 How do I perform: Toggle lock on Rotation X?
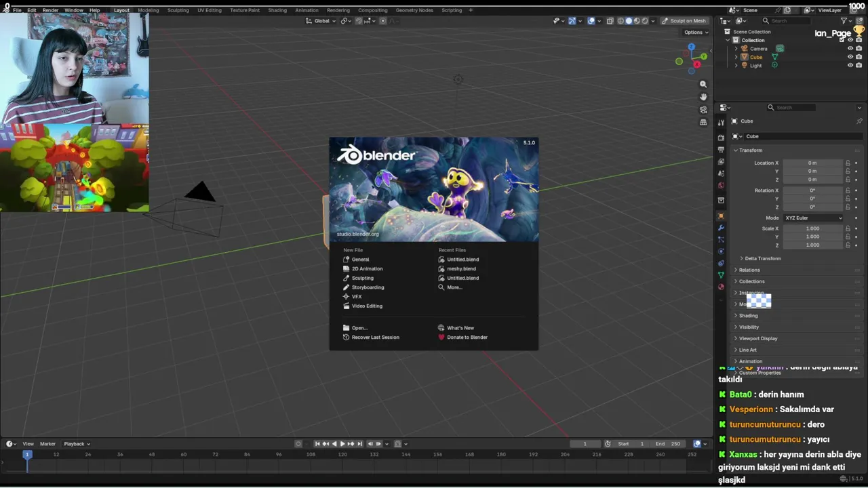point(848,190)
